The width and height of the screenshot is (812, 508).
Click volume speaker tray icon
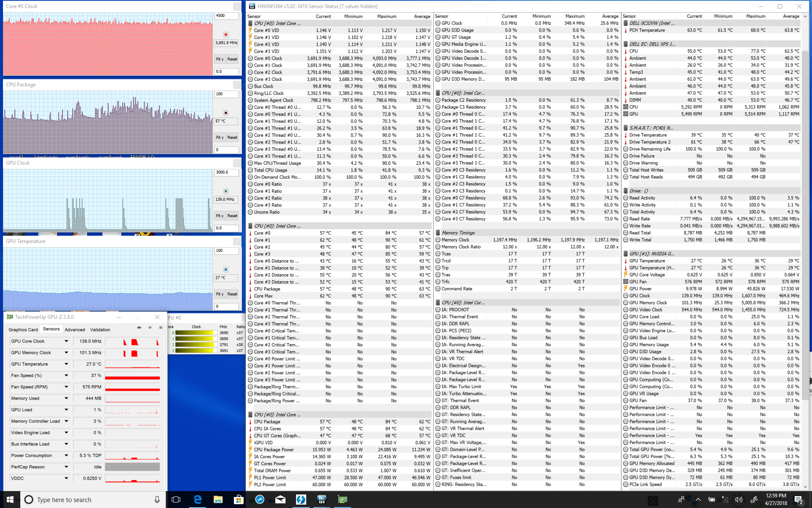(738, 500)
